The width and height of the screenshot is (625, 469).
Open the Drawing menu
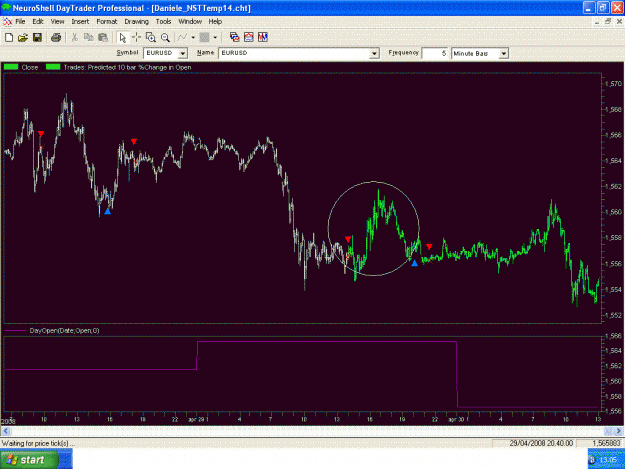(136, 22)
